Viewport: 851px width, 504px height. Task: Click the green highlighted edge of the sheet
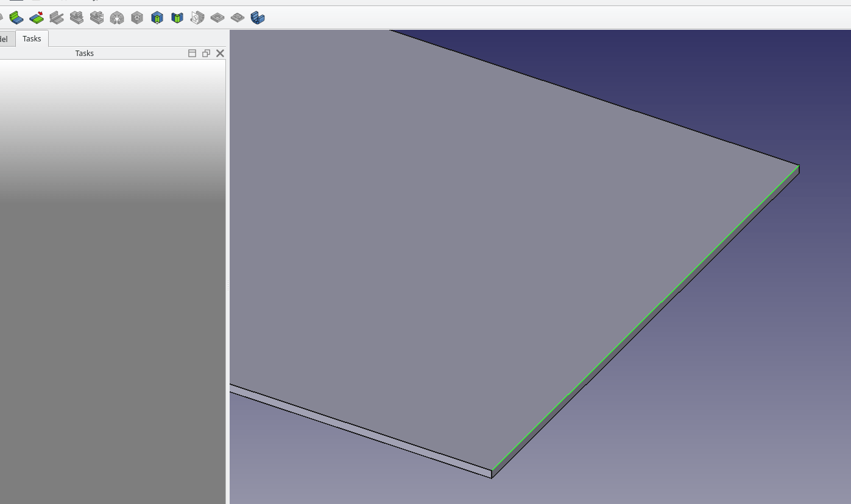[x=646, y=318]
